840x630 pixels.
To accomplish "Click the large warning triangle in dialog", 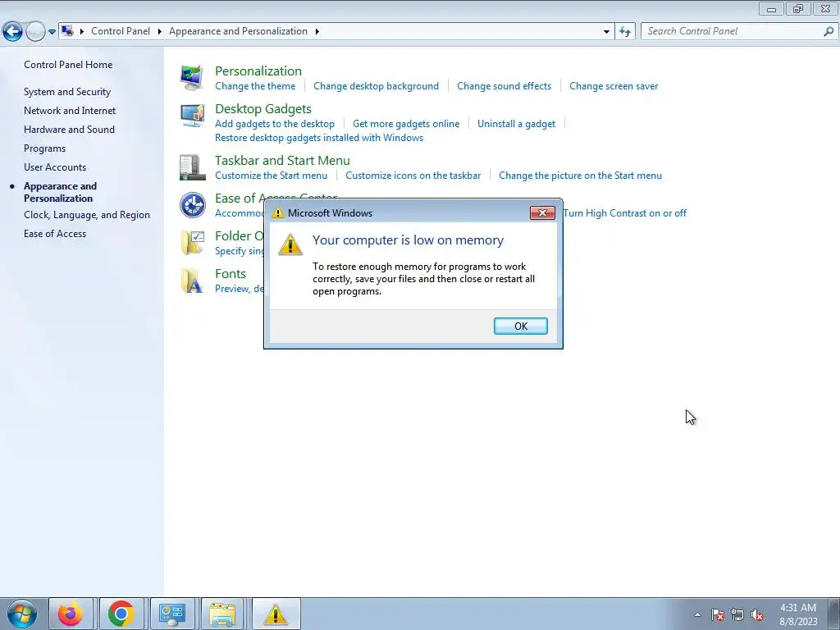I will (x=290, y=244).
